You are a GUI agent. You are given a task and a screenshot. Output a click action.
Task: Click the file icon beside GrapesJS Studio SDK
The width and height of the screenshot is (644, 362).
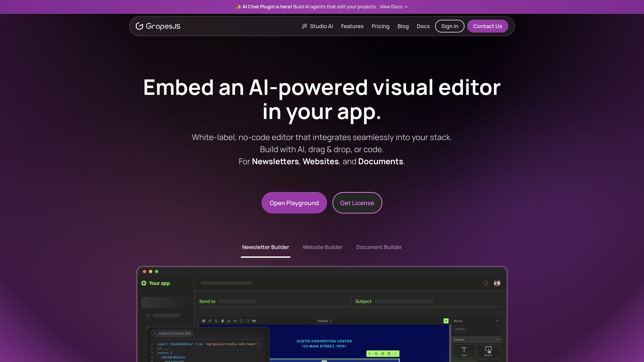pyautogui.click(x=155, y=333)
